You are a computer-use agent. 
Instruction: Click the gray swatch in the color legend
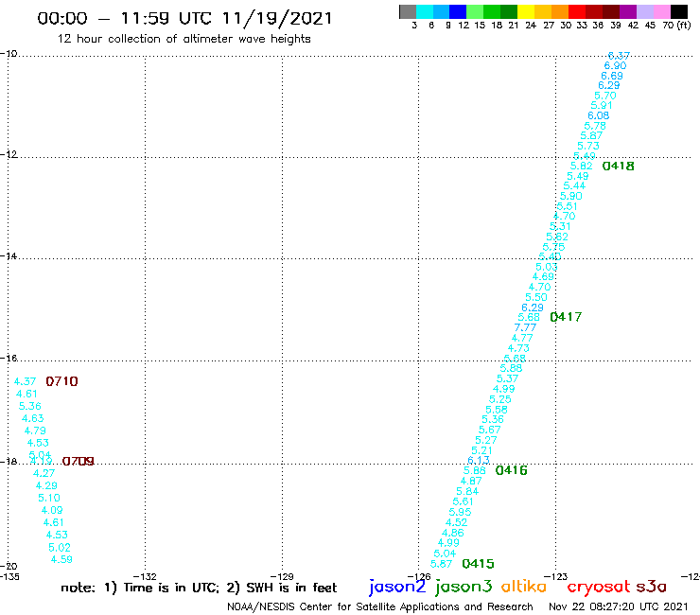(408, 11)
